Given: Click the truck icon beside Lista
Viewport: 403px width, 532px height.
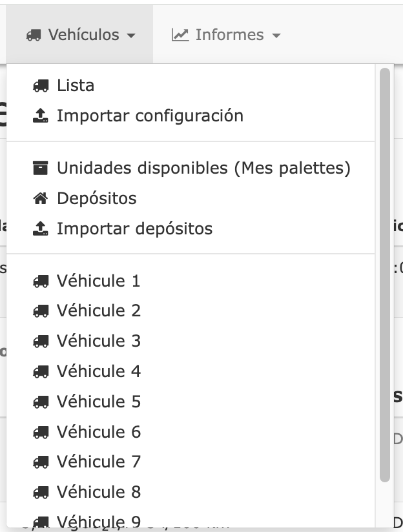Looking at the screenshot, I should (41, 86).
